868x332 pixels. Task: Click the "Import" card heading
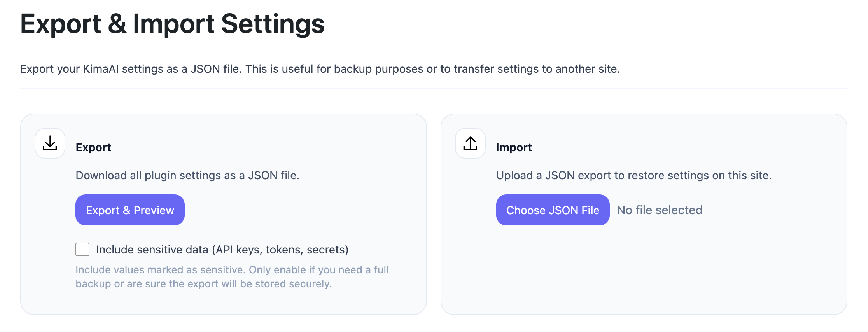click(x=514, y=147)
